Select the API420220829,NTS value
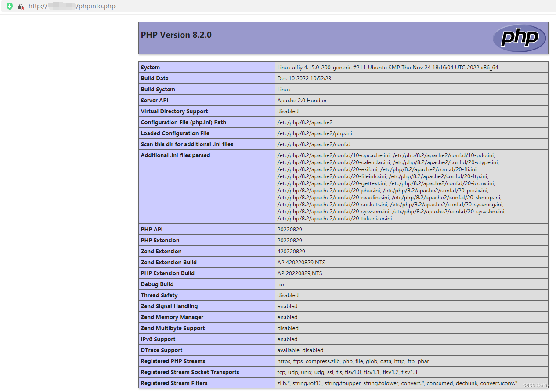Viewport: 556px width, 392px height. 301,263
